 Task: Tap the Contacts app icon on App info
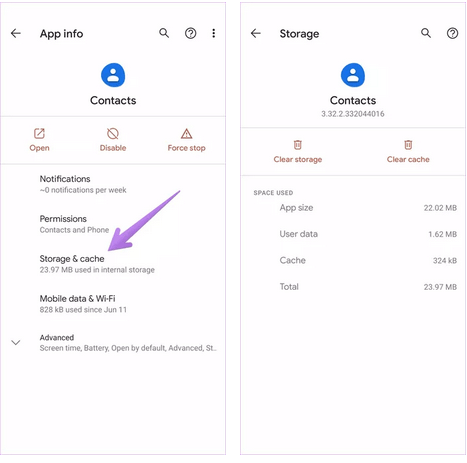point(113,75)
